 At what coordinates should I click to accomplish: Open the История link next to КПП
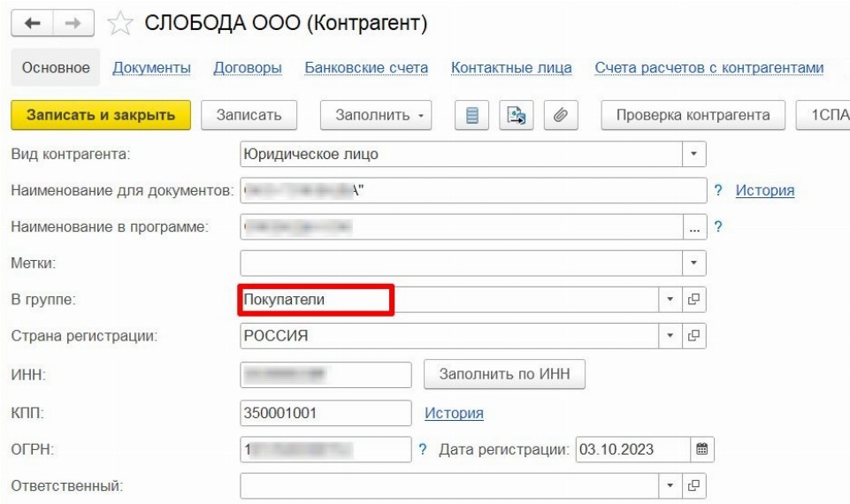pyautogui.click(x=454, y=413)
